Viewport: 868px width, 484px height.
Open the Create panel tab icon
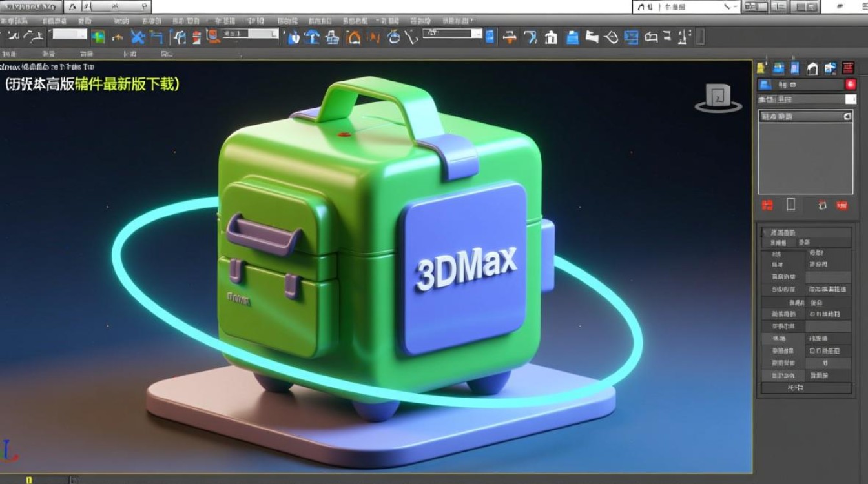coord(762,67)
